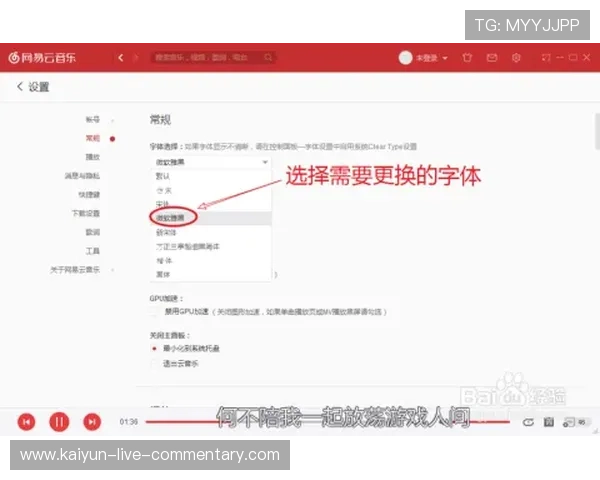Skip to the next track

pyautogui.click(x=92, y=422)
